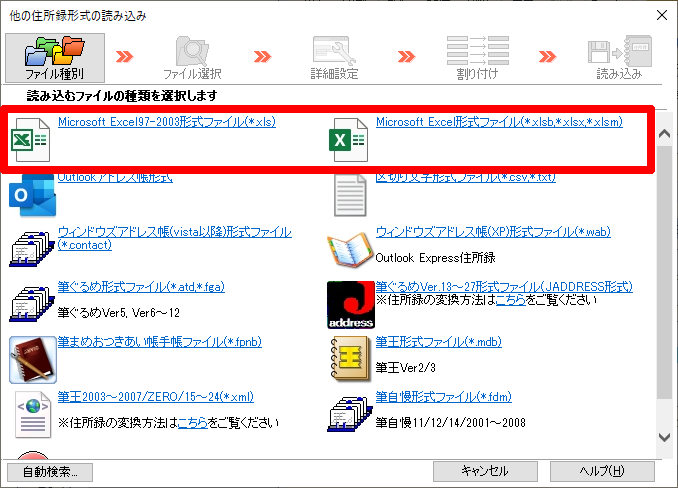Viewport: 678px width, 488px height.
Task: Click Outlook Express住所録 text
Action: tap(435, 258)
